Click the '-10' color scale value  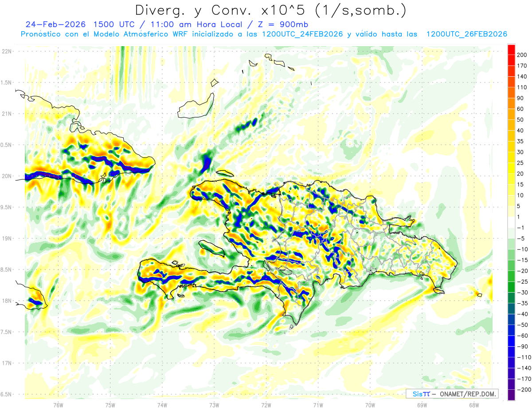tap(523, 249)
